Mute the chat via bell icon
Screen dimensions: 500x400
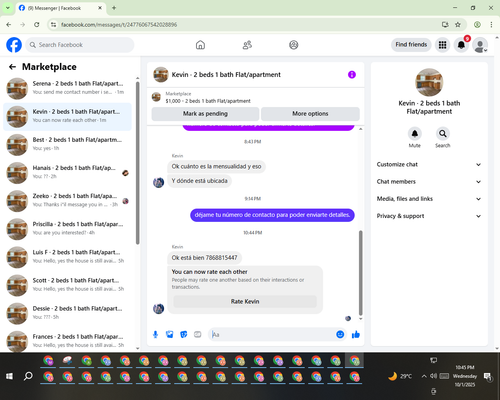pyautogui.click(x=415, y=134)
